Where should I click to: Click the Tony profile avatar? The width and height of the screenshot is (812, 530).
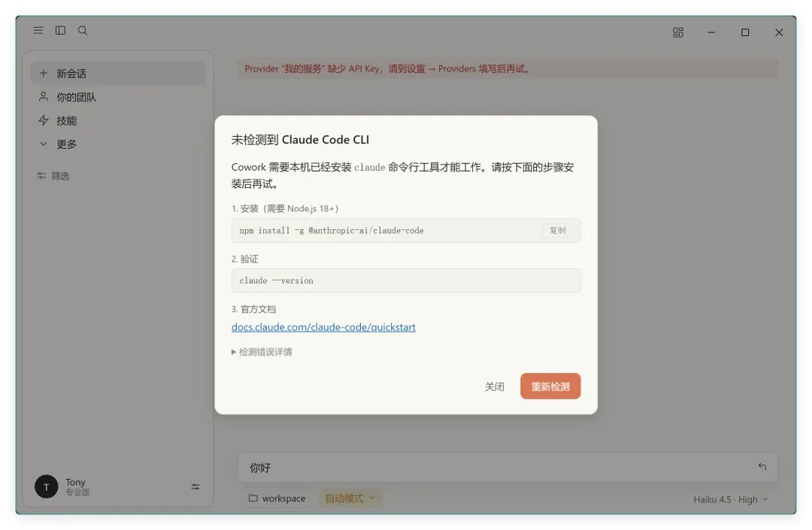pyautogui.click(x=46, y=486)
